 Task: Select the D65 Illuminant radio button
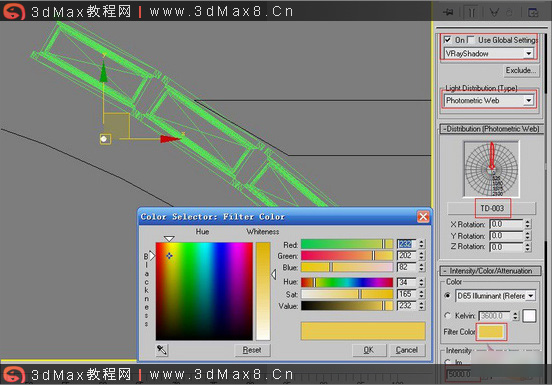click(447, 295)
